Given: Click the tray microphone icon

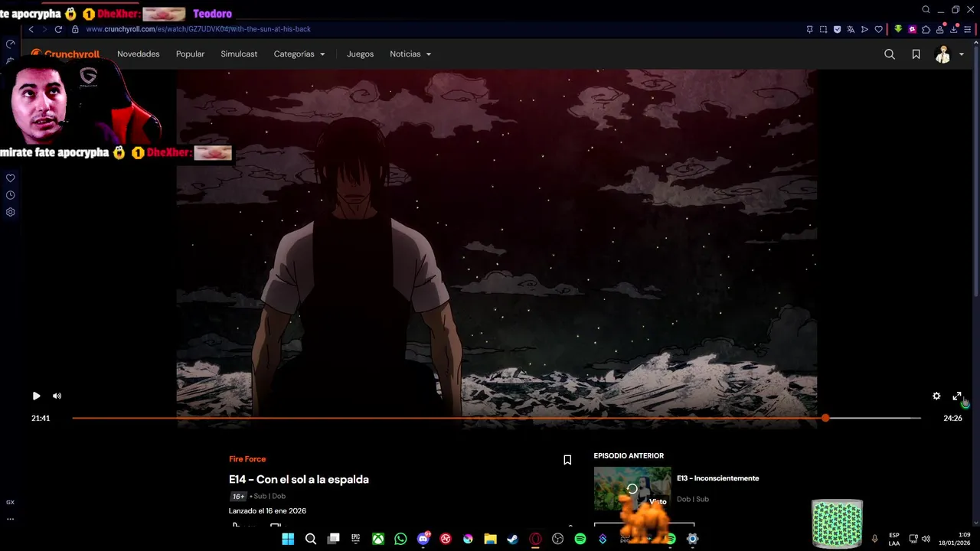Looking at the screenshot, I should point(874,539).
